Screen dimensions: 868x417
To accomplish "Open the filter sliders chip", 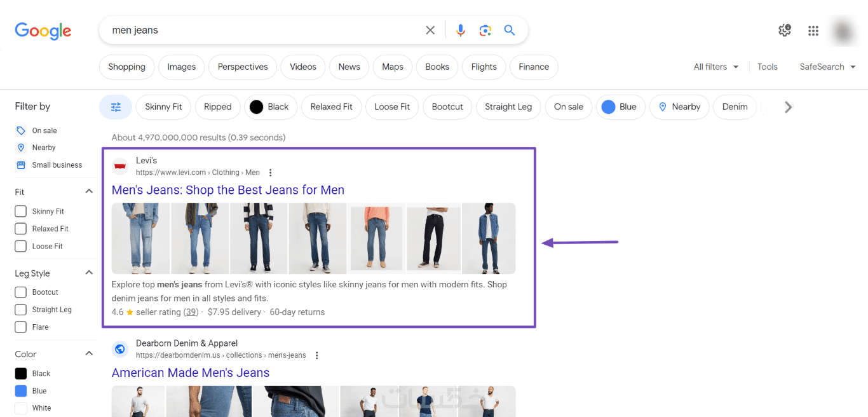I will pyautogui.click(x=116, y=107).
